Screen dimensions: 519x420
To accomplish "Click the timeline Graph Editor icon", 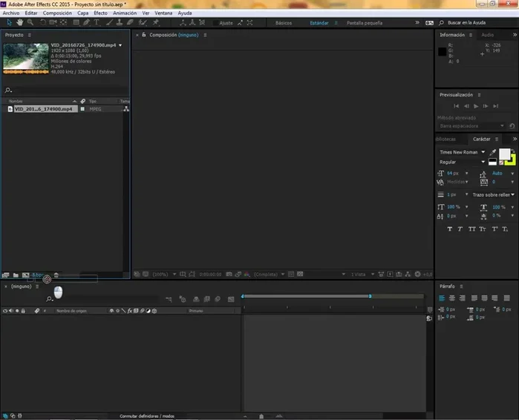I will click(x=231, y=299).
